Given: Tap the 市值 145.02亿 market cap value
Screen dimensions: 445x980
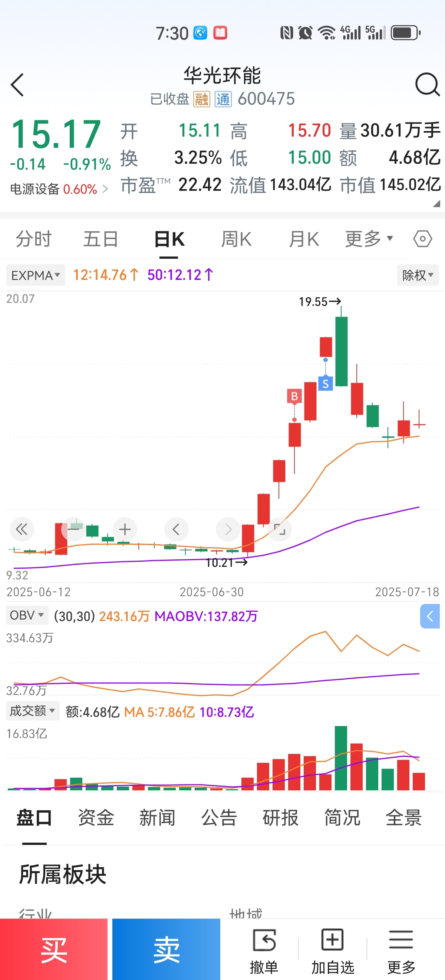Looking at the screenshot, I should 410,185.
